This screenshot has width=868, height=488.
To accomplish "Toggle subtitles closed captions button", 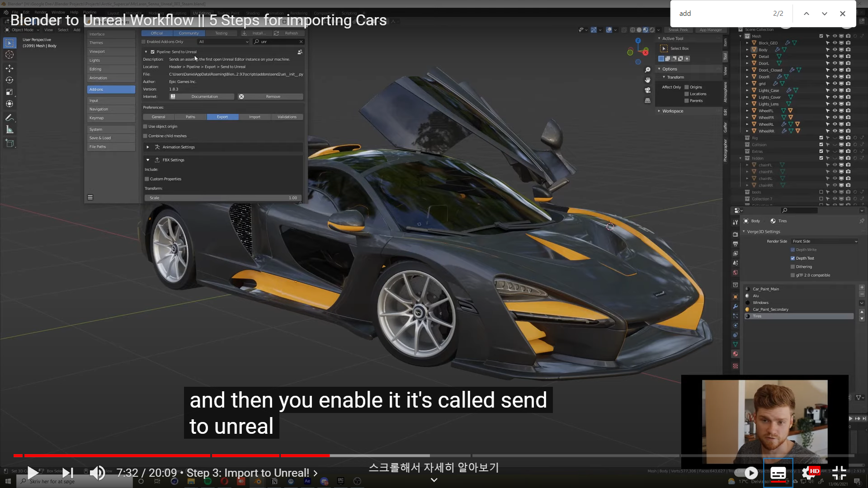I will (778, 473).
